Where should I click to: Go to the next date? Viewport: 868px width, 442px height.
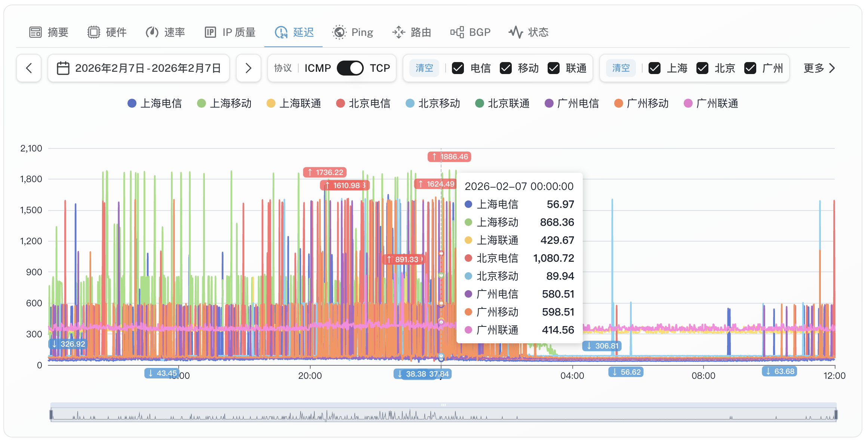[248, 68]
